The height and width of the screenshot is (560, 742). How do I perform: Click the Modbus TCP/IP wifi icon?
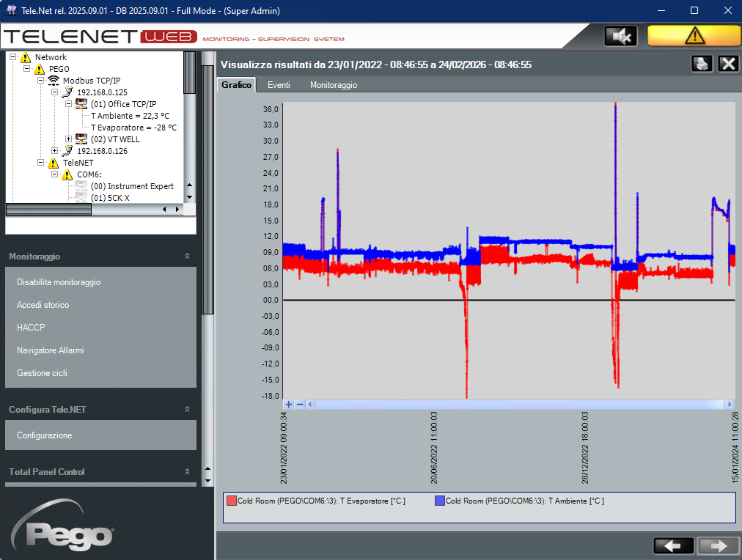pos(54,81)
